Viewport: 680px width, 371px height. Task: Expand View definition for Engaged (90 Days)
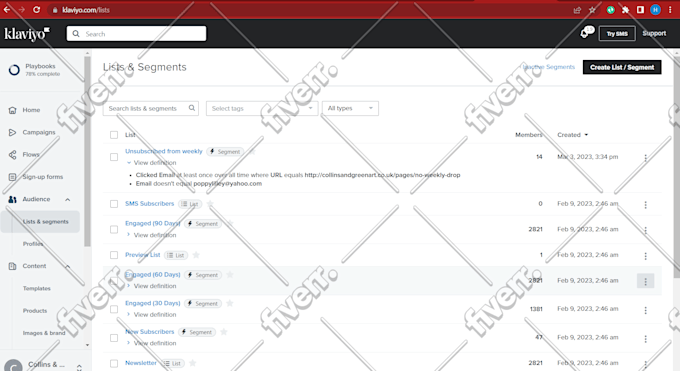[x=151, y=235]
